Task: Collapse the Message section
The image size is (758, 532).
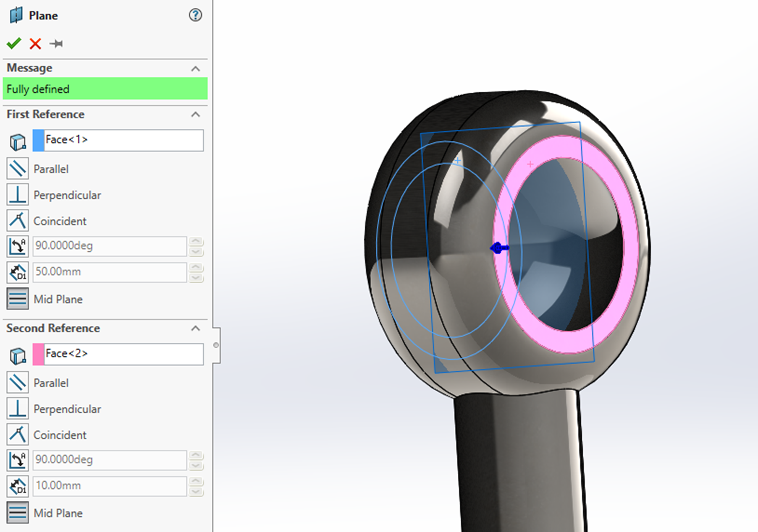Action: coord(196,68)
